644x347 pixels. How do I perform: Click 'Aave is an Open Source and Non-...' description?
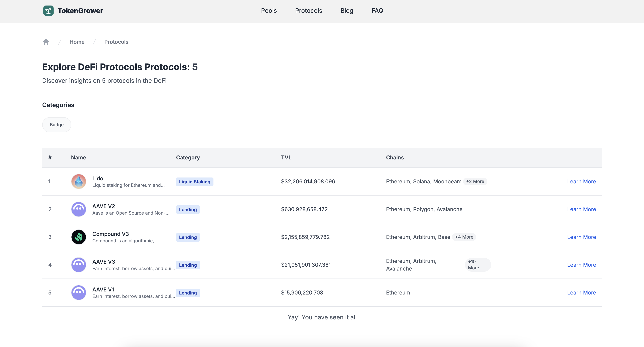[131, 213]
